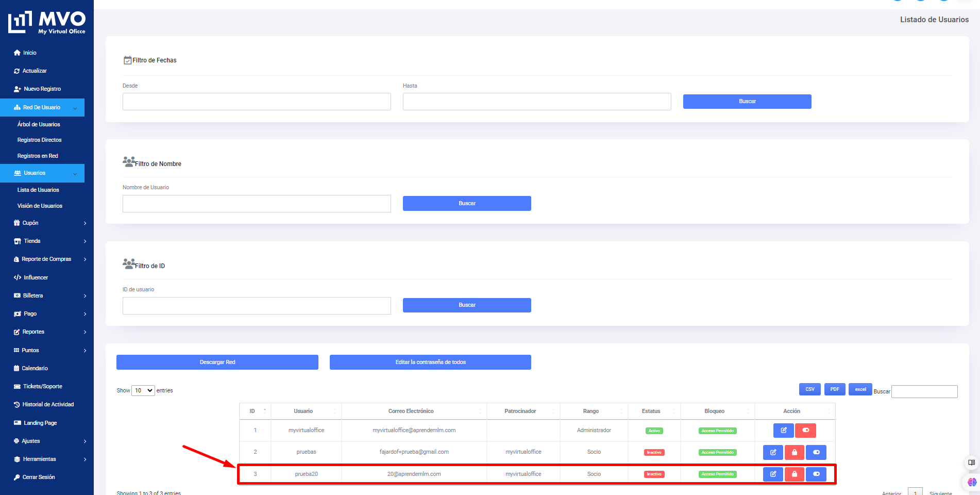Open Árbol de Usuarios in sidebar
Image resolution: width=980 pixels, height=495 pixels.
pos(39,124)
